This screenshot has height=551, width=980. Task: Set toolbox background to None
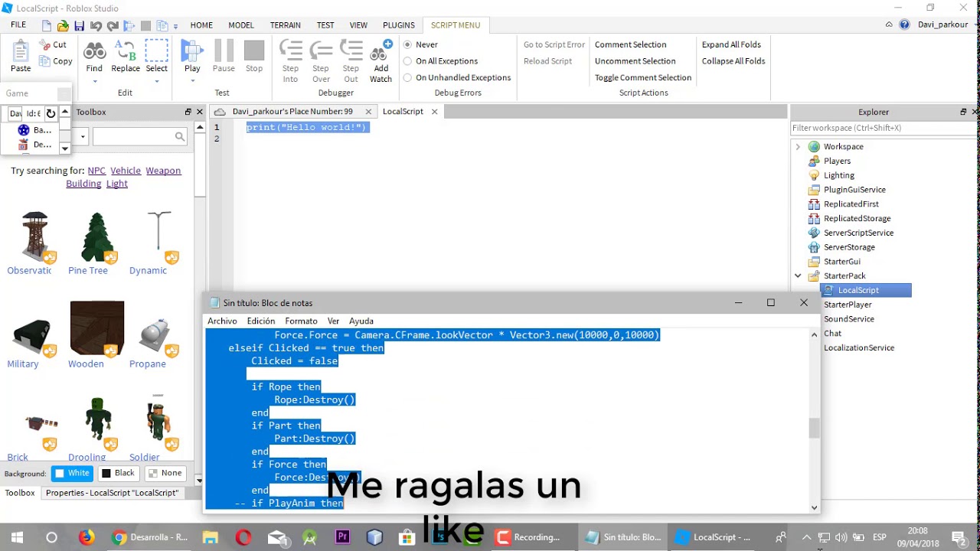(x=165, y=473)
